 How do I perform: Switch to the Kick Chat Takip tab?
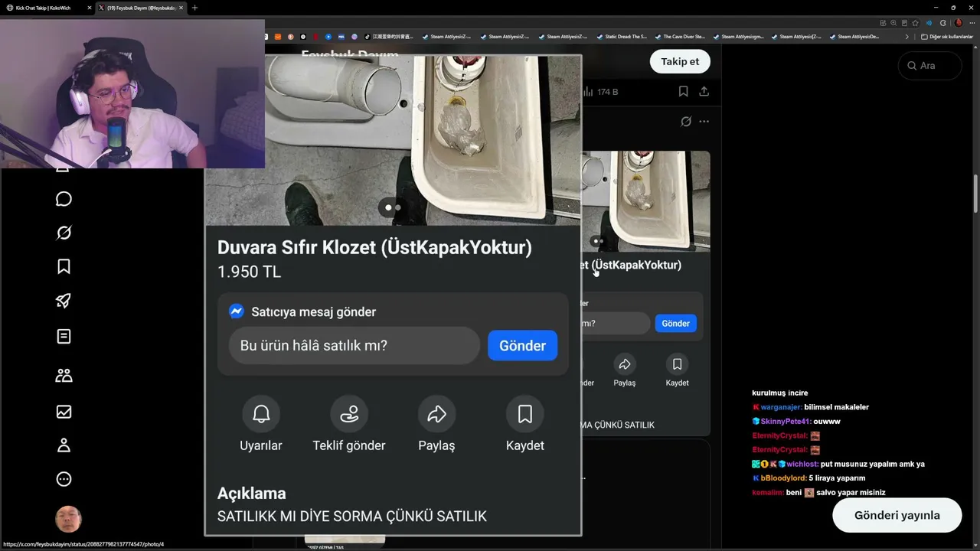point(47,8)
